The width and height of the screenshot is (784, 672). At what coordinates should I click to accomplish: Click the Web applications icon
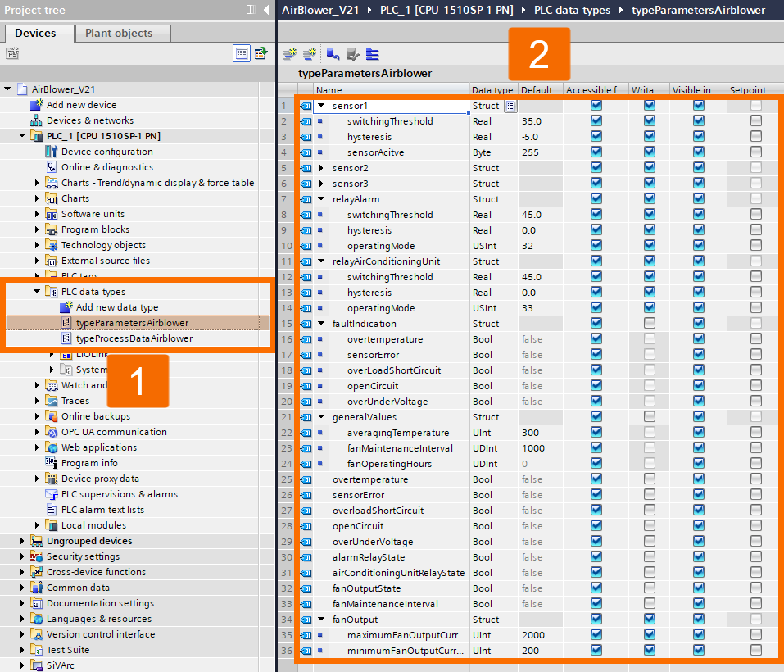point(51,447)
